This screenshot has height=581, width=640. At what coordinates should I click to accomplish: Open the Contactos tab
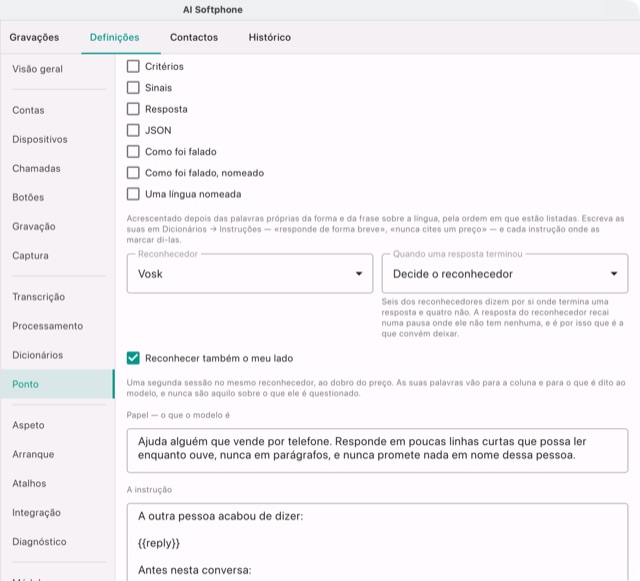coord(194,38)
